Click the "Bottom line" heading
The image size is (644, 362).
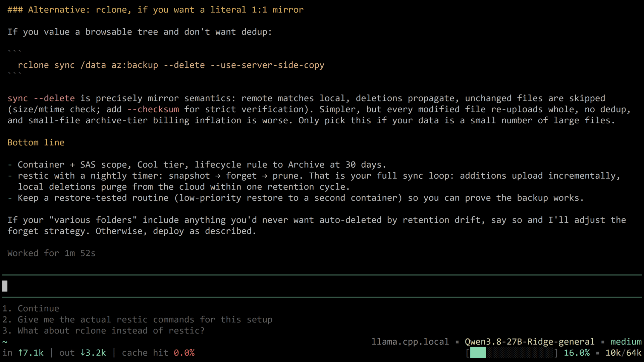pyautogui.click(x=36, y=142)
